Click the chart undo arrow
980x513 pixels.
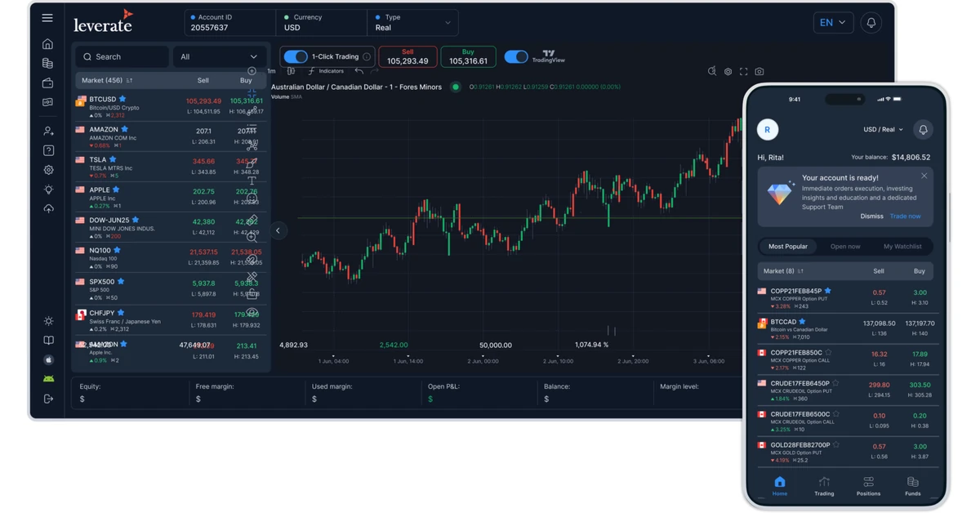point(359,71)
